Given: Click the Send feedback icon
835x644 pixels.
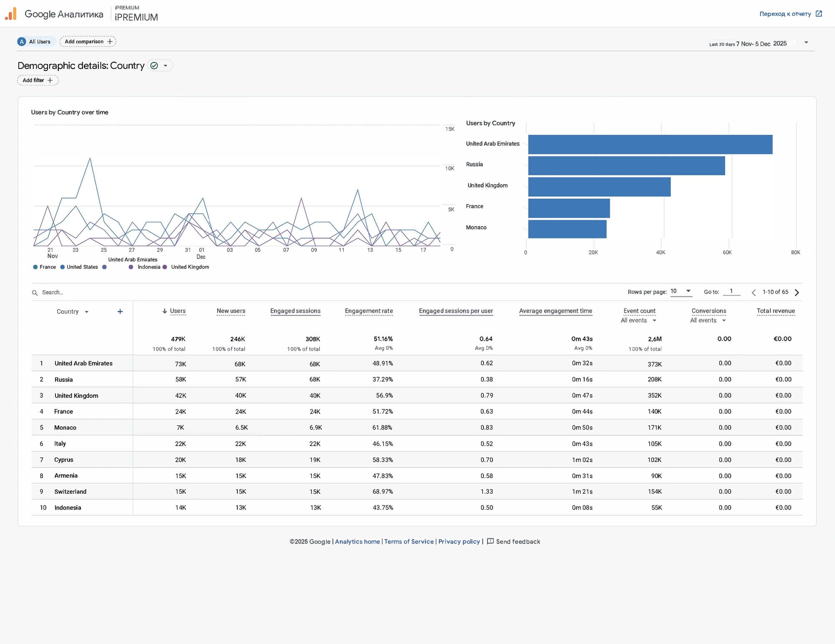Looking at the screenshot, I should click(x=491, y=541).
